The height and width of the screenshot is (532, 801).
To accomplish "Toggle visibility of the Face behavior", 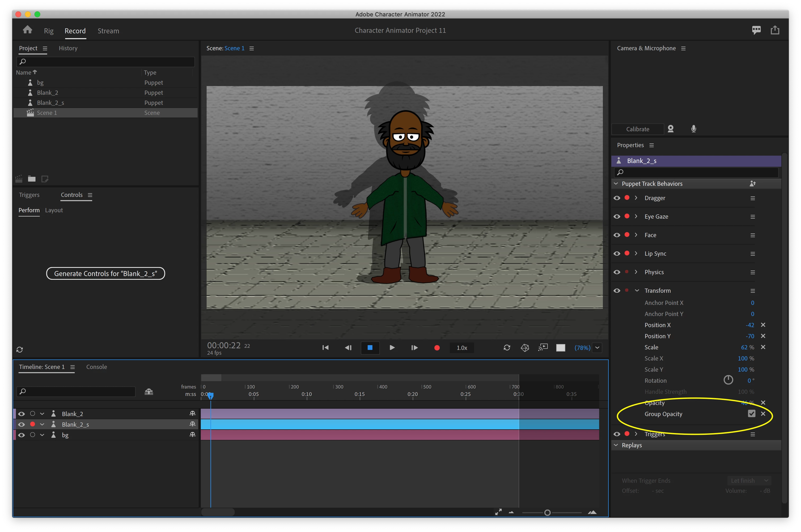I will click(617, 235).
